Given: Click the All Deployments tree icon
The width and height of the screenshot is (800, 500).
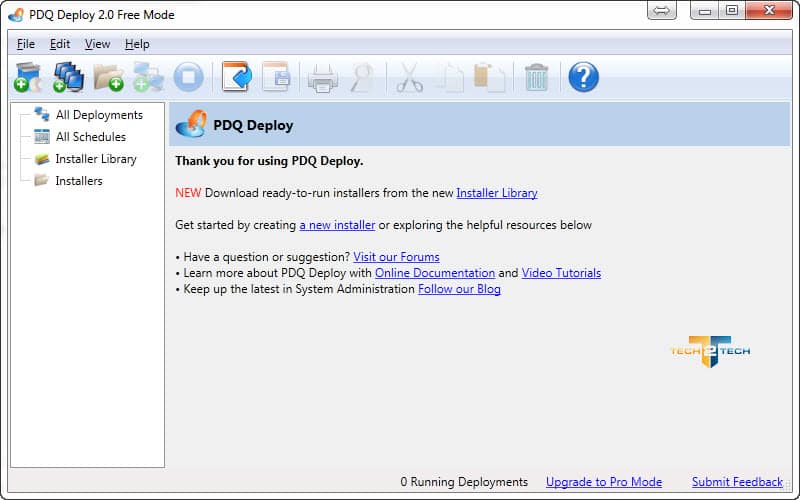Looking at the screenshot, I should [x=42, y=114].
